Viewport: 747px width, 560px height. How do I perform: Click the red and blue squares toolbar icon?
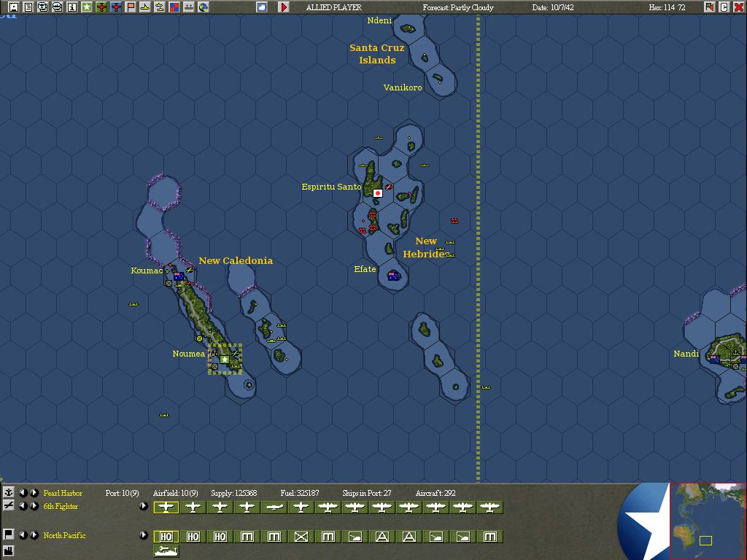pos(174,7)
